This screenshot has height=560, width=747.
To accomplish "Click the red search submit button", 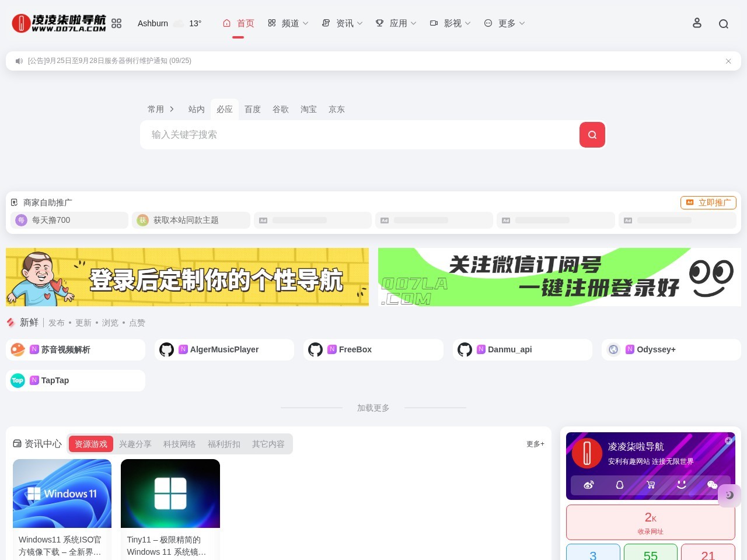I will pyautogui.click(x=592, y=135).
